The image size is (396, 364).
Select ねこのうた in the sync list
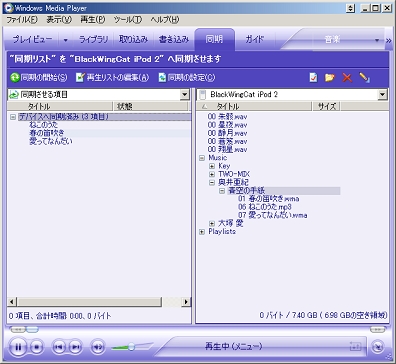point(43,125)
